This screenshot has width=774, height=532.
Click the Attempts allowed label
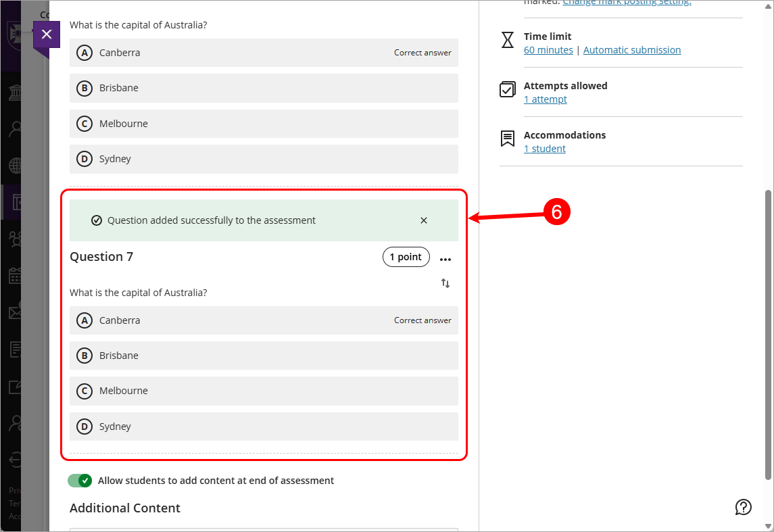point(565,86)
